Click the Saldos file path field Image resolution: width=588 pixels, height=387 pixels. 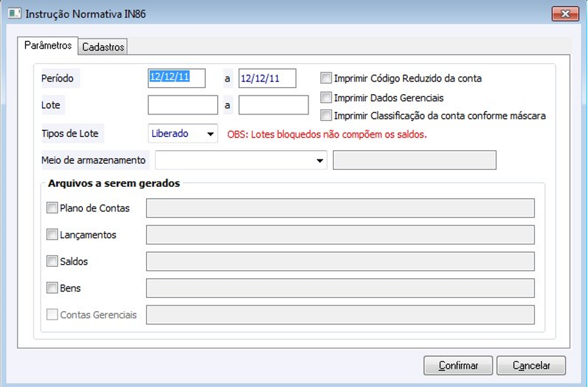pos(340,261)
